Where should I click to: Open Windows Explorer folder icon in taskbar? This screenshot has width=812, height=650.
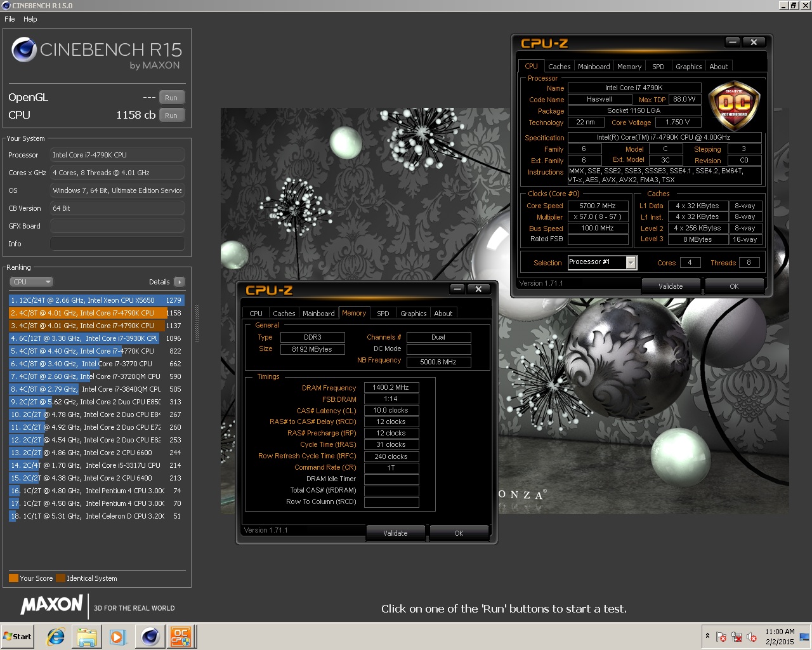coord(87,637)
